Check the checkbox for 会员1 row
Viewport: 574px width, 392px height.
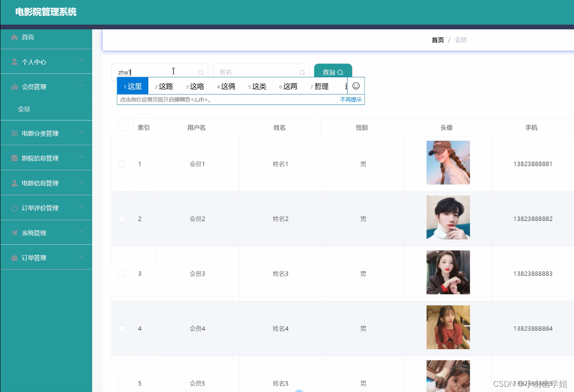click(x=121, y=164)
